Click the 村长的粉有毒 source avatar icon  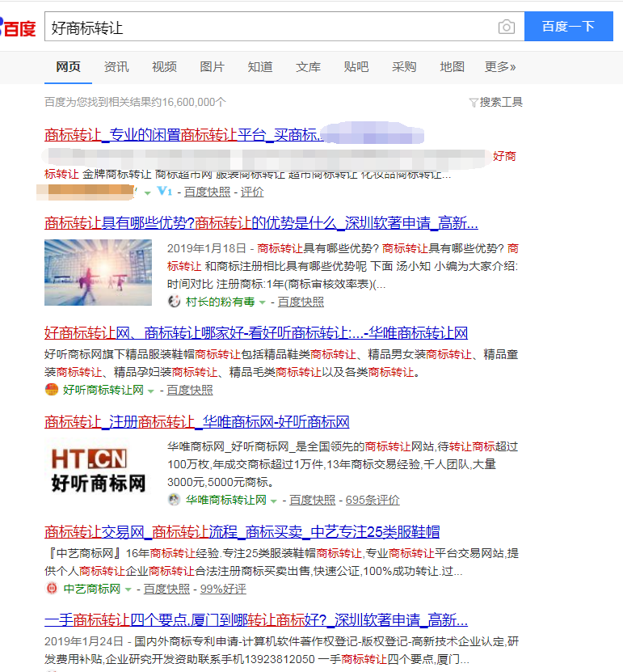point(174,302)
